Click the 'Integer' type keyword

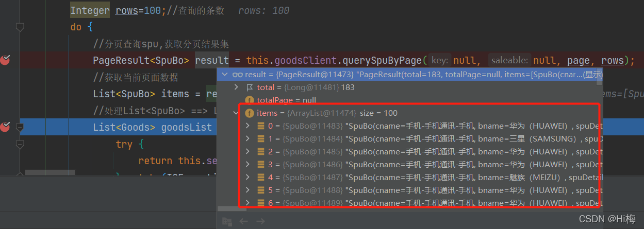[90, 11]
